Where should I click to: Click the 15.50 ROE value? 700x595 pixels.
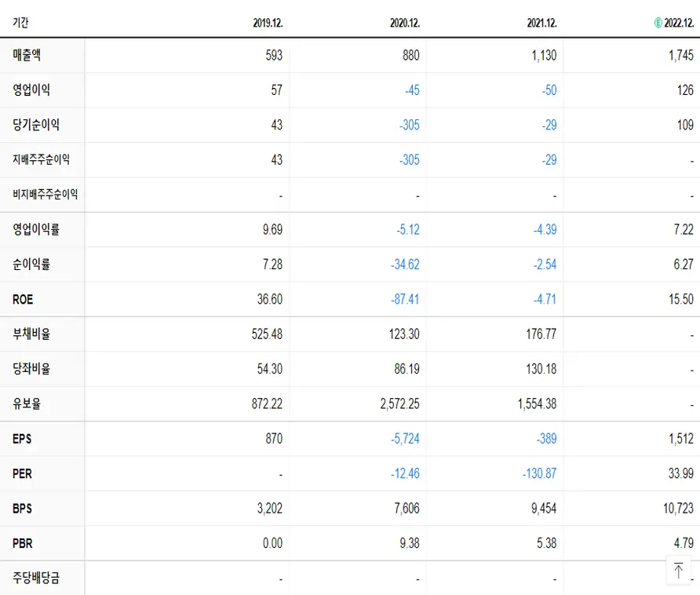point(681,299)
